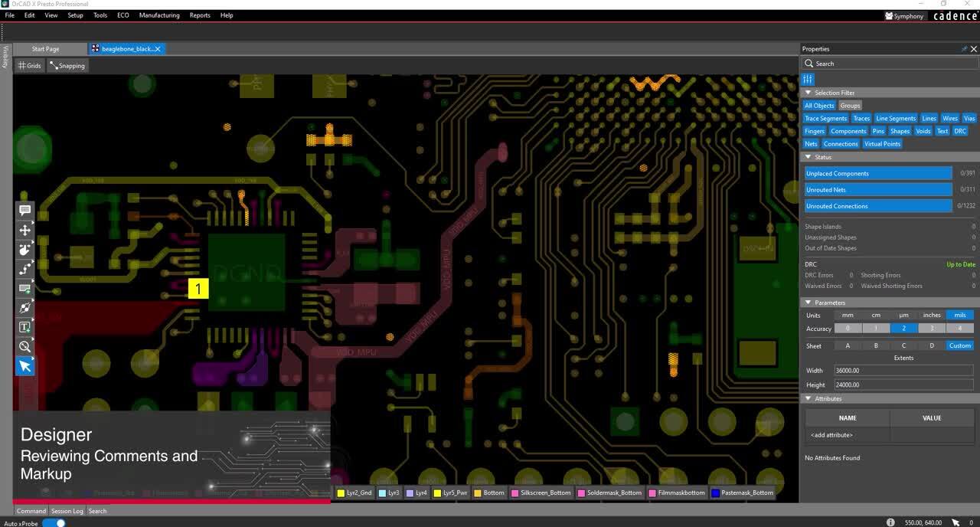Viewport: 980px width, 527px height.
Task: Choose the arrow Select tool
Action: tap(25, 366)
